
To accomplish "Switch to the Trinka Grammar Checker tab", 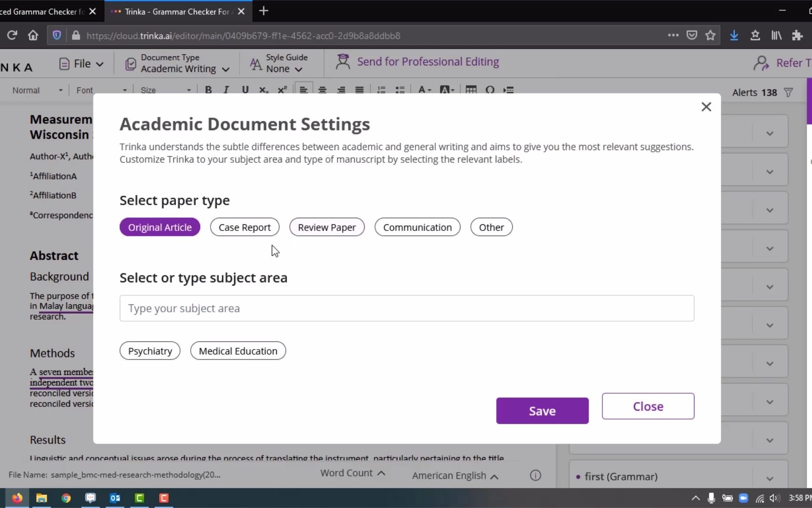I will 178,11.
